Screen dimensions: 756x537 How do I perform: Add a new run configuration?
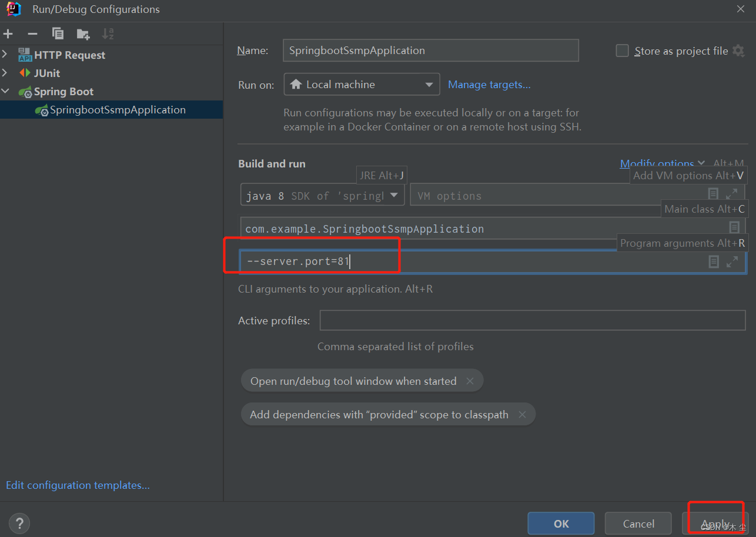point(8,34)
